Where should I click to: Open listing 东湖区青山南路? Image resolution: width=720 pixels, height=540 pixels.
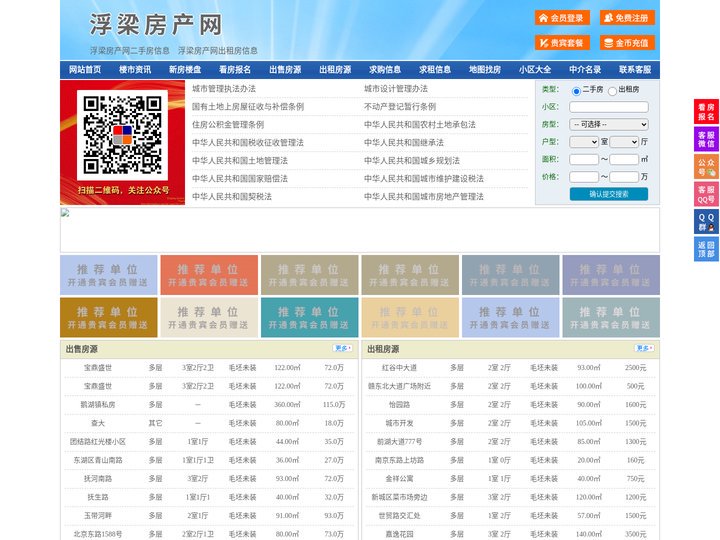pyautogui.click(x=98, y=460)
